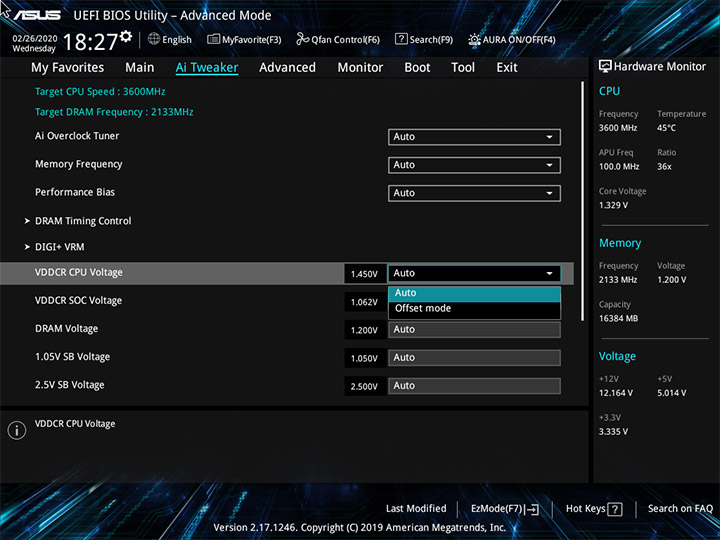Image resolution: width=720 pixels, height=540 pixels.
Task: Click the 18:27 clock display
Action: tap(90, 42)
